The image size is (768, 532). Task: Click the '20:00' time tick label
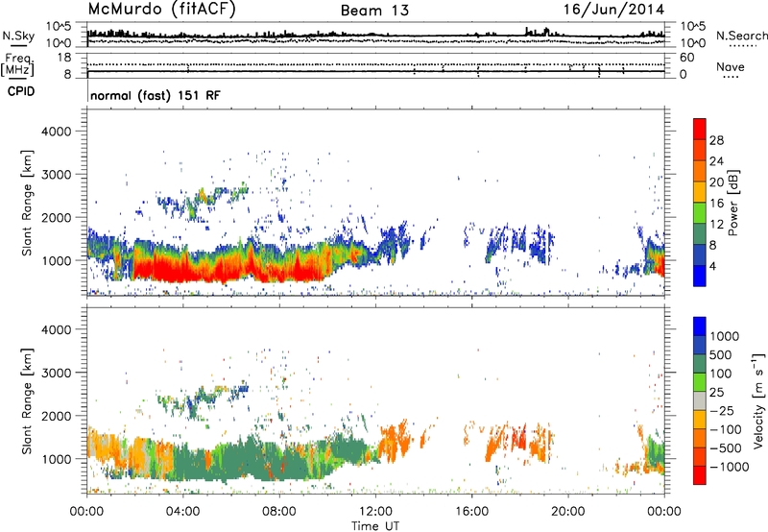(x=568, y=512)
